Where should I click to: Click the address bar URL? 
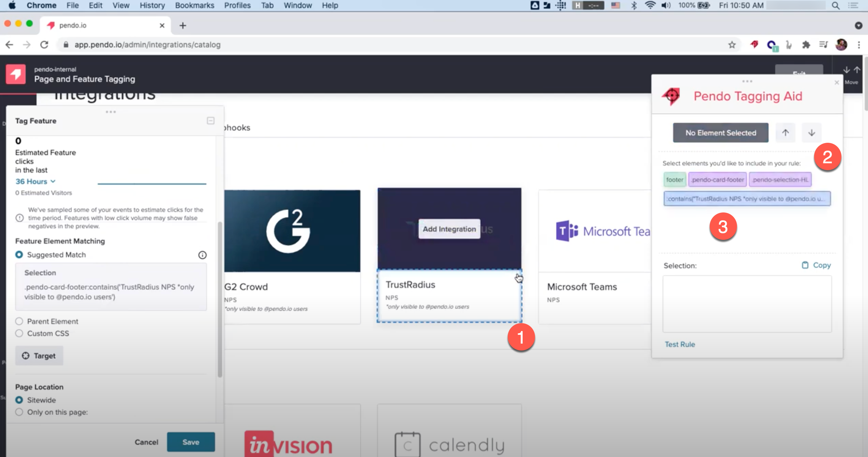pos(147,45)
